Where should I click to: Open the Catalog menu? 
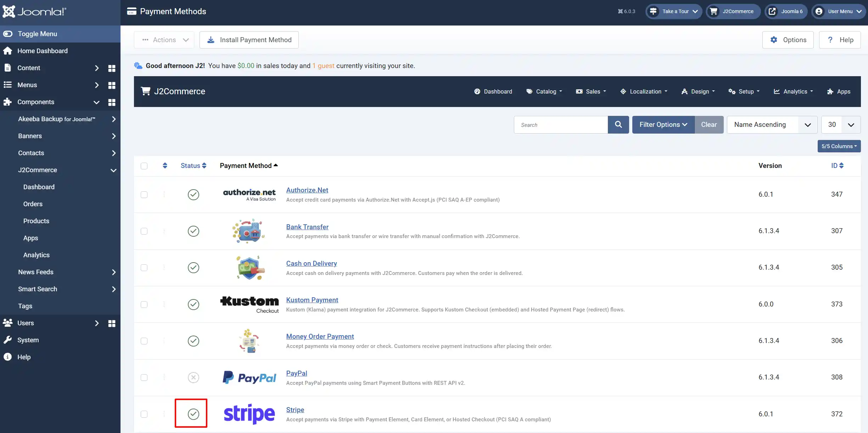pyautogui.click(x=544, y=91)
